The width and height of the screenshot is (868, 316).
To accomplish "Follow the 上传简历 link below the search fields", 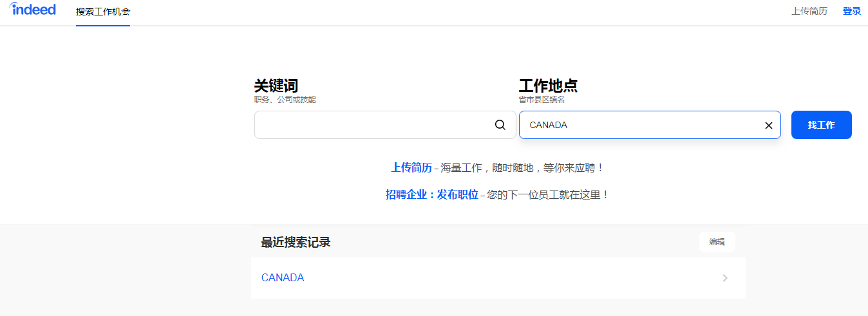I will [411, 167].
